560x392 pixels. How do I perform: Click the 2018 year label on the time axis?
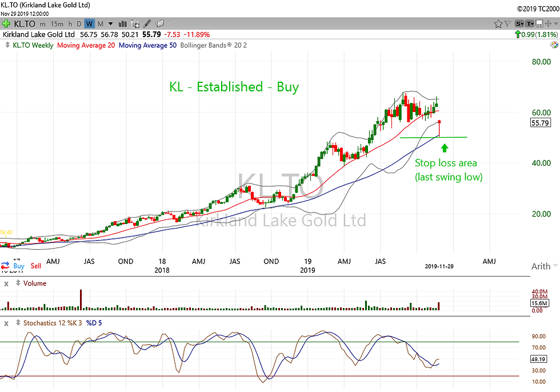pos(162,270)
